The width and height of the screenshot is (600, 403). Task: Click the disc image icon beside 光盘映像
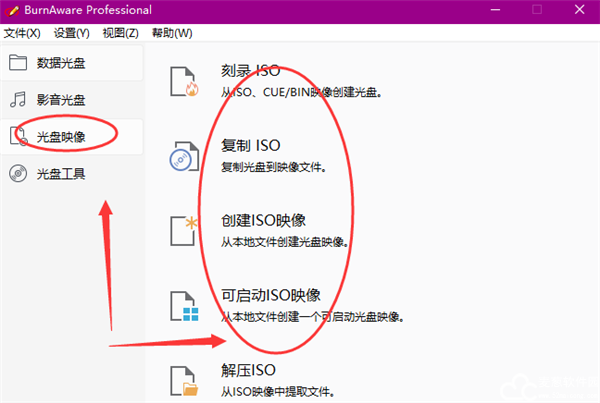18,136
